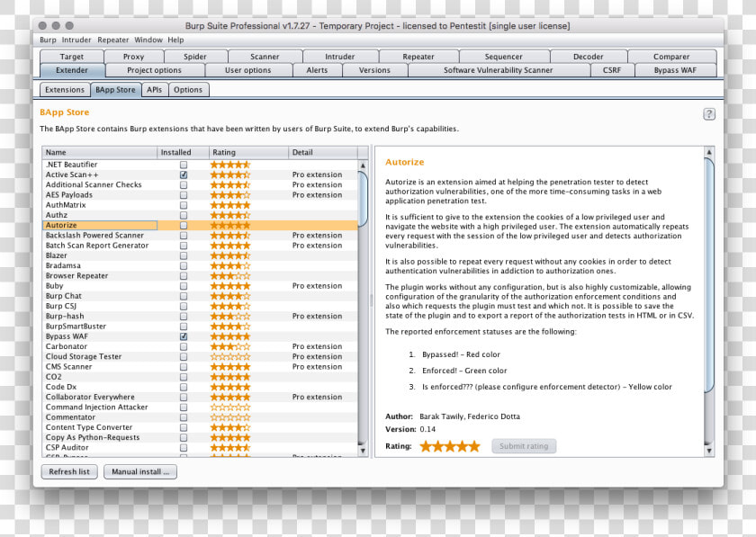Click the down arrow of the Autorize description scrollbar

(709, 452)
